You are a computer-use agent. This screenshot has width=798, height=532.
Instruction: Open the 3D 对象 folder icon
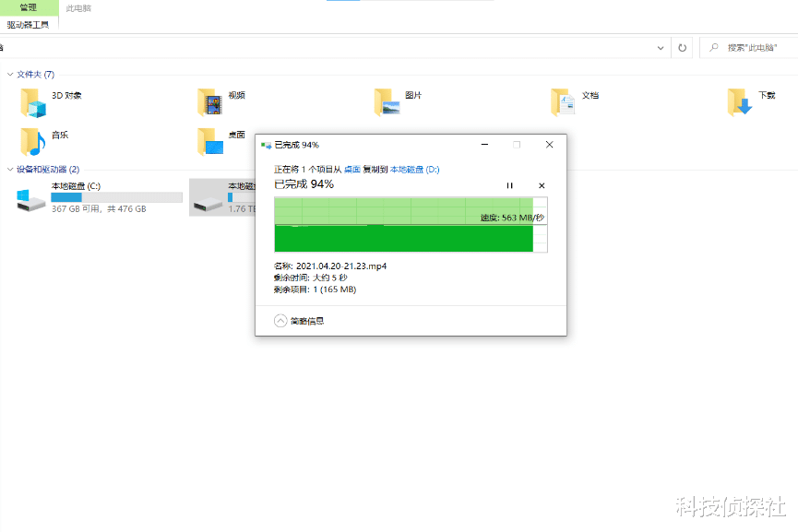point(33,102)
